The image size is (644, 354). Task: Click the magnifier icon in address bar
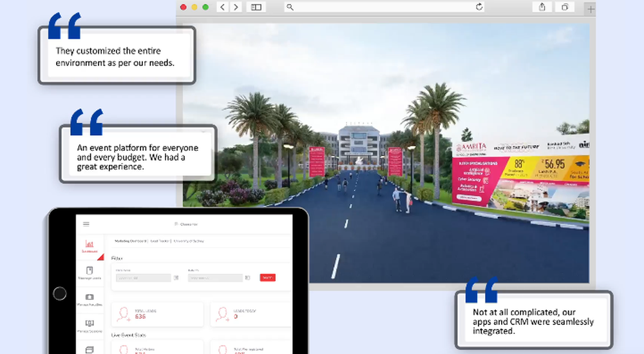290,7
